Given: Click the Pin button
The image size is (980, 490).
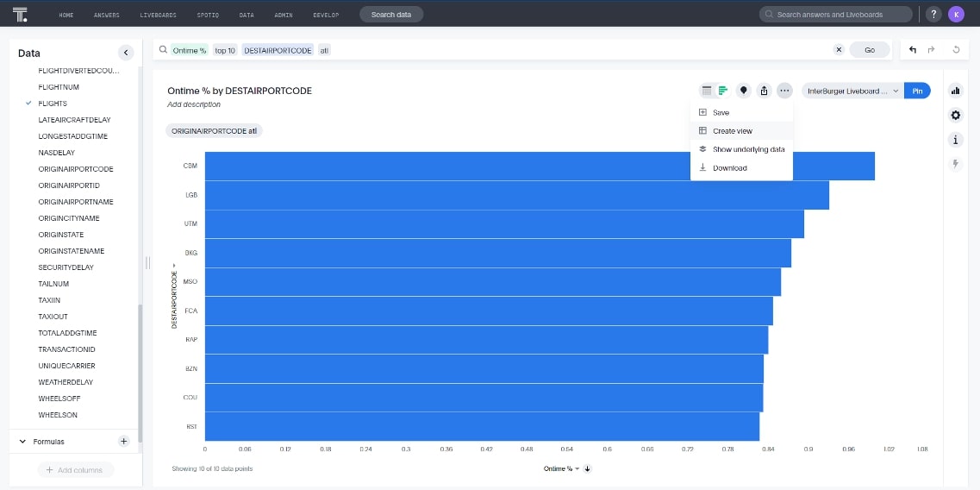Looking at the screenshot, I should [917, 91].
